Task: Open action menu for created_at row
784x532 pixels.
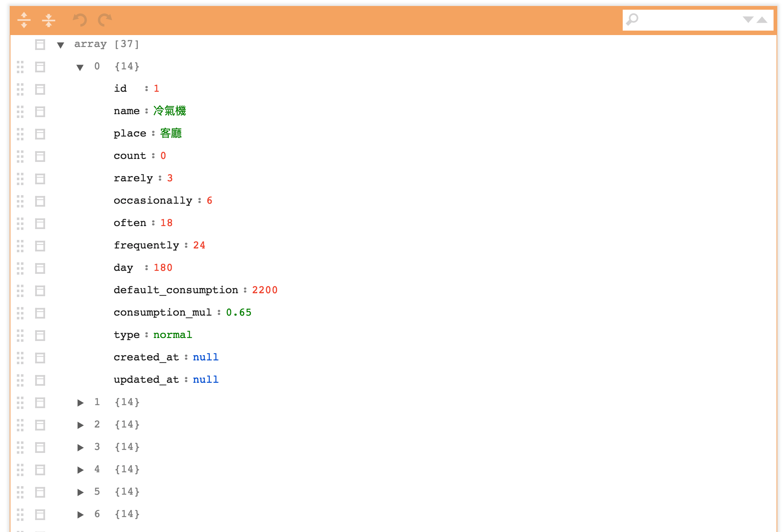Action: click(x=40, y=358)
